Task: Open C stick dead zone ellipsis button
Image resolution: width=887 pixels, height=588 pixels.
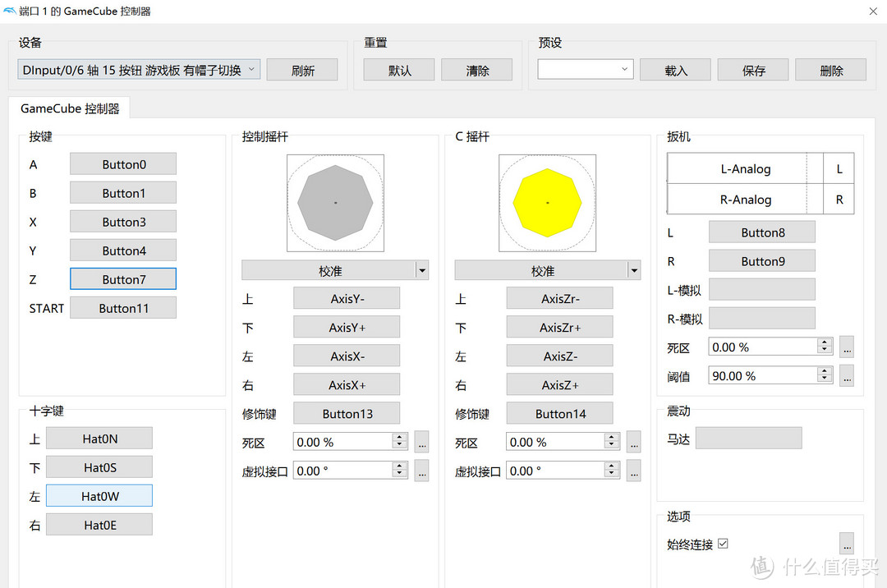Action: click(634, 442)
